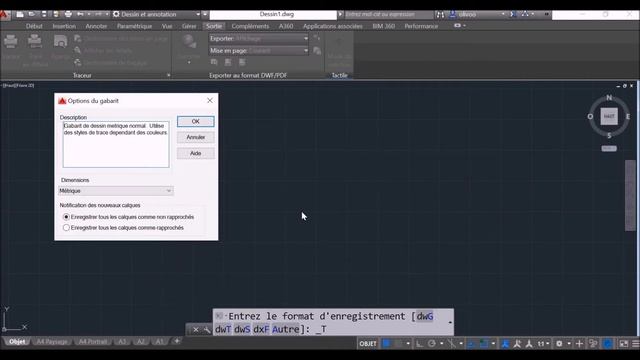The width and height of the screenshot is (640, 360).
Task: Click the search keyword input field
Action: pos(389,14)
